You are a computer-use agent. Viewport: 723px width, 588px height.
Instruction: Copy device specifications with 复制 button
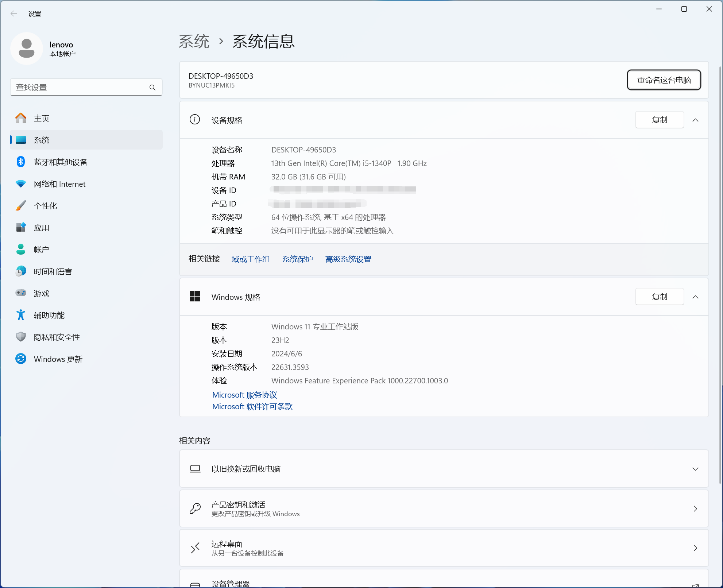(659, 120)
